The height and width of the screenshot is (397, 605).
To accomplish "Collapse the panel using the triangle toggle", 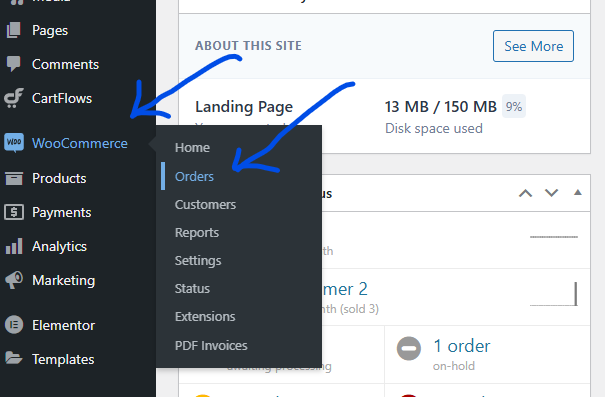I will click(578, 192).
